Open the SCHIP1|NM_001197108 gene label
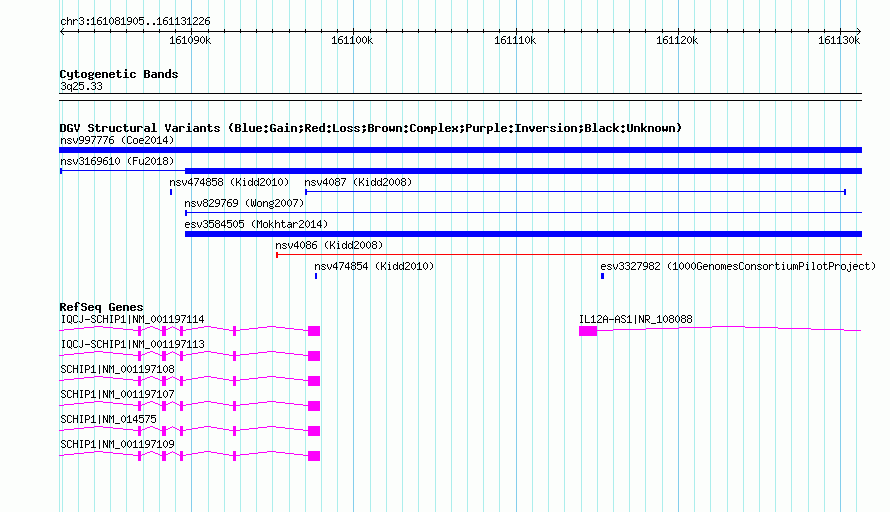This screenshot has height=512, width=890. [117, 370]
